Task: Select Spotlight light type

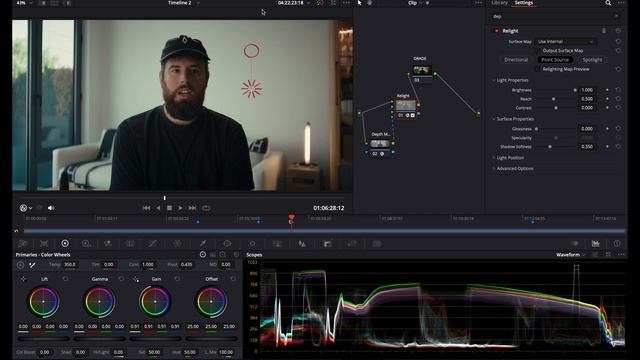Action: 592,60
